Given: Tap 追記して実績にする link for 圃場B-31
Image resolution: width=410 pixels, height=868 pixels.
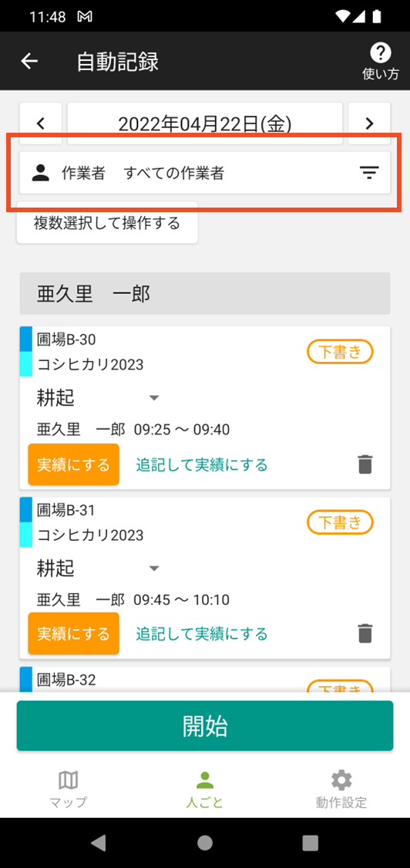Looking at the screenshot, I should pos(202,633).
